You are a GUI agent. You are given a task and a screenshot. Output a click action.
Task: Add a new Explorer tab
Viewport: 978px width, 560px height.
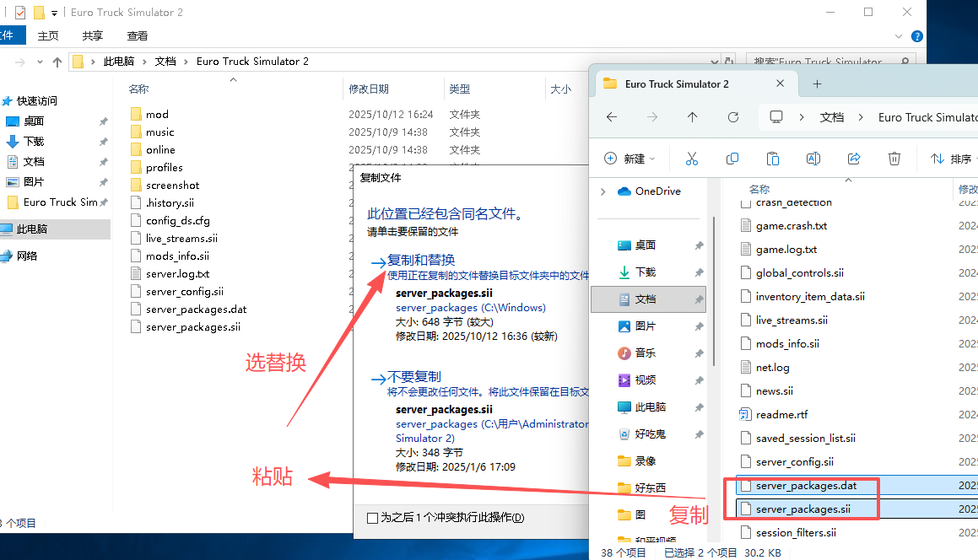click(x=817, y=83)
